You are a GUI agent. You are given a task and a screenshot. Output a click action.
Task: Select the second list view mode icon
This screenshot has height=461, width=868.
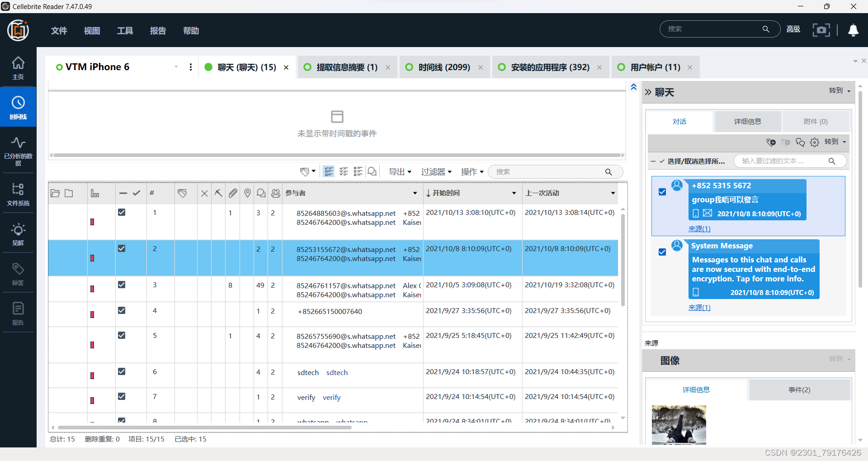point(344,171)
